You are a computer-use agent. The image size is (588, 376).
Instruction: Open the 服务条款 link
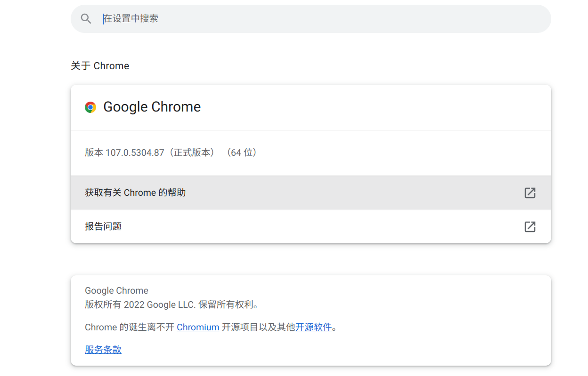(x=103, y=350)
